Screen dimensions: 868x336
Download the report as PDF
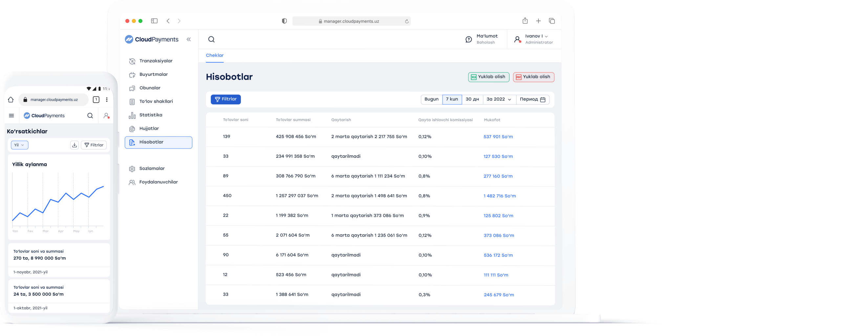pos(534,77)
